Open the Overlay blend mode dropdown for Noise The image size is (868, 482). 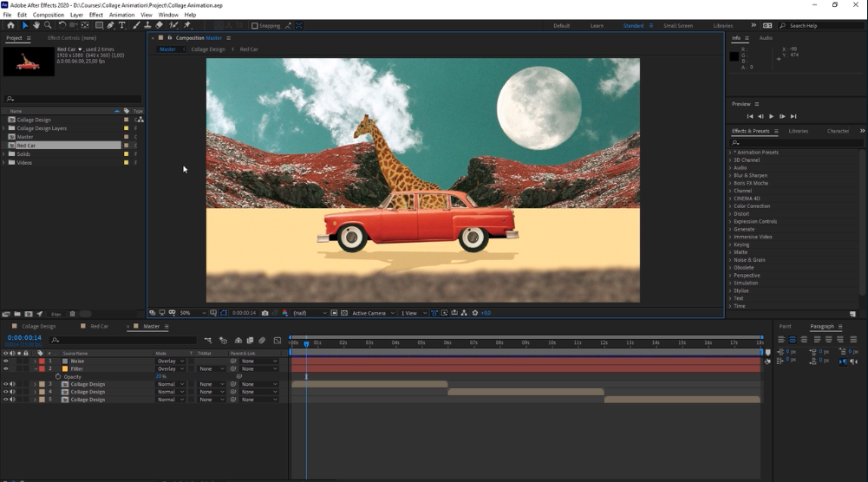point(170,361)
